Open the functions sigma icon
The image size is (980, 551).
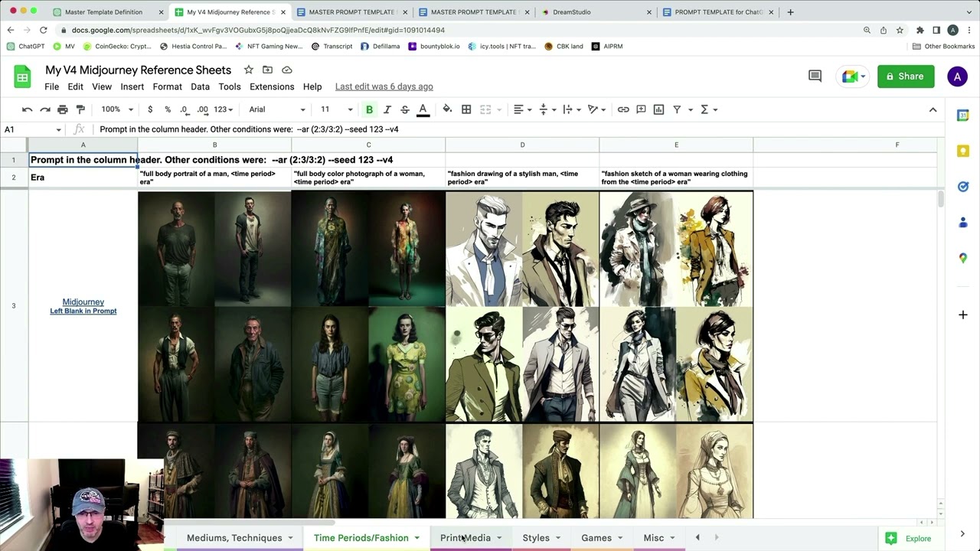(704, 109)
